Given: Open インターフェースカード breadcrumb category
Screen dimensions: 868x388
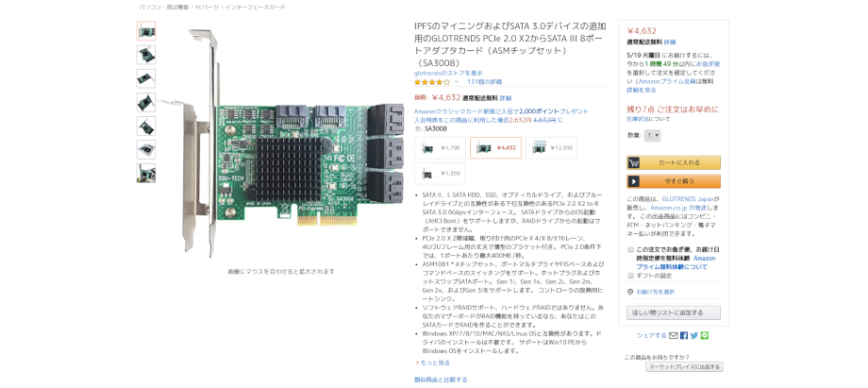Looking at the screenshot, I should click(x=255, y=8).
